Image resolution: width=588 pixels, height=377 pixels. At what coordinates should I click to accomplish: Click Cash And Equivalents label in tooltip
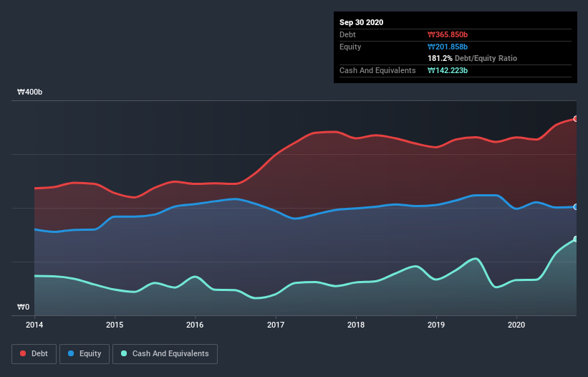point(377,70)
